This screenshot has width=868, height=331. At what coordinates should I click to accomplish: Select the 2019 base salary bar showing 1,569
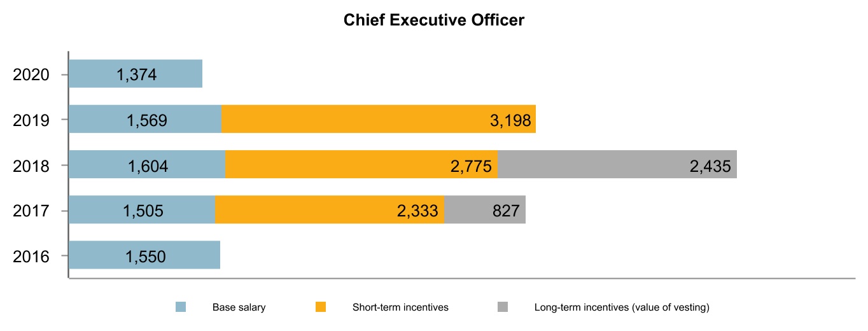144,119
